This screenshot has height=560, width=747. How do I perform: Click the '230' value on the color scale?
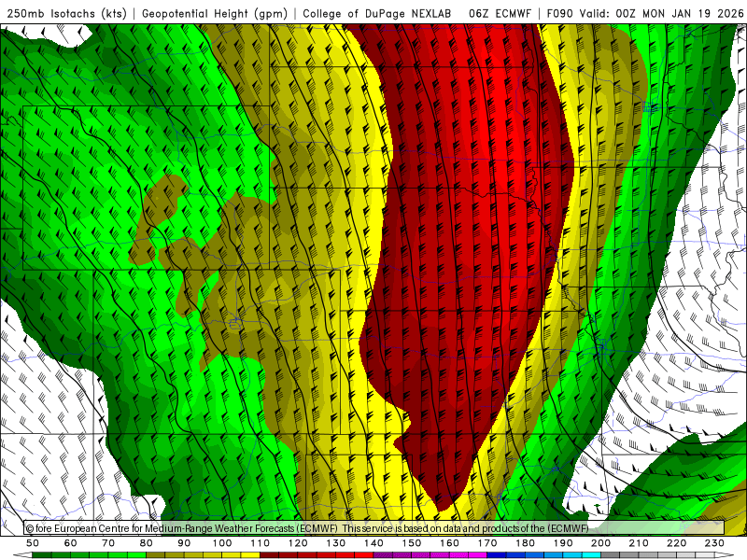click(x=714, y=543)
